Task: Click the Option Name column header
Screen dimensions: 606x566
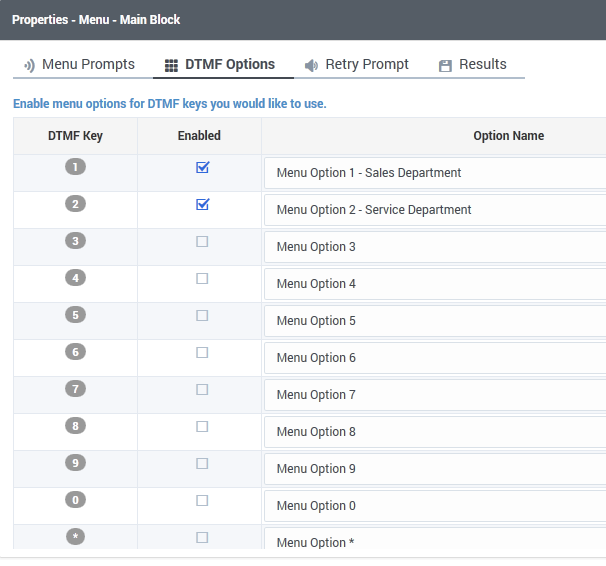Action: [x=508, y=136]
